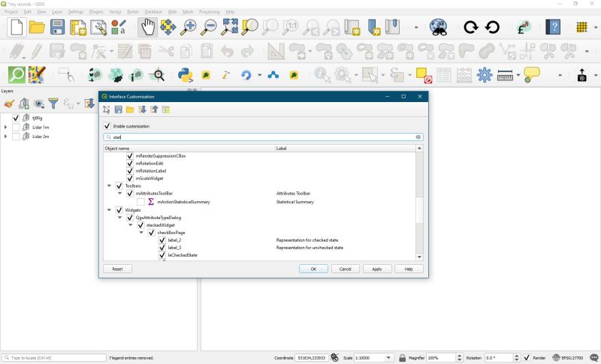Viewport: 601px width, 364px height.
Task: Click the Zoom to Selection icon
Action: 249,27
